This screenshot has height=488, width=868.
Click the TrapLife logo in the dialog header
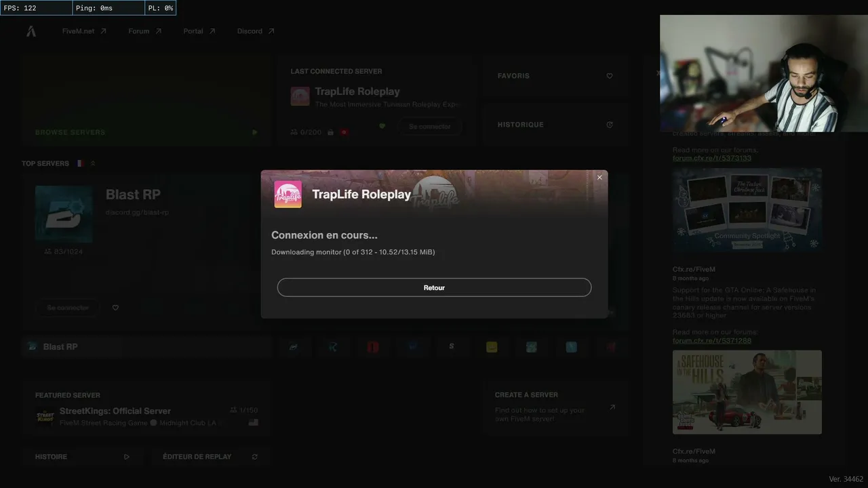point(288,195)
